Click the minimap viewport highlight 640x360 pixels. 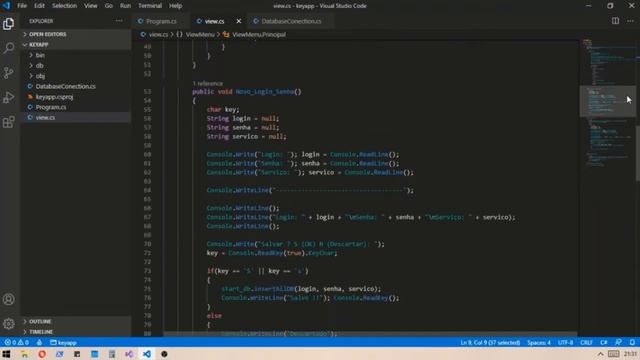point(607,101)
